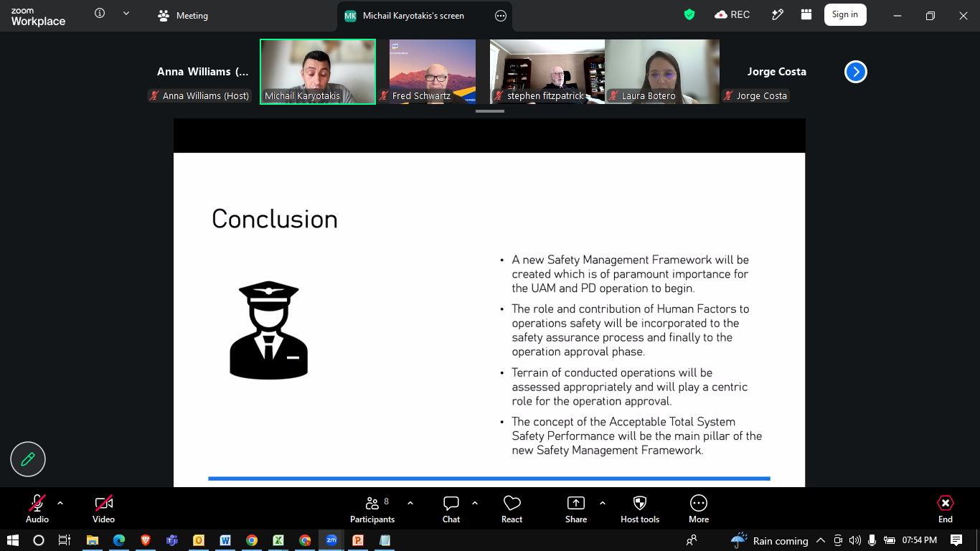
Task: Expand the arrow next to Chat
Action: [475, 503]
